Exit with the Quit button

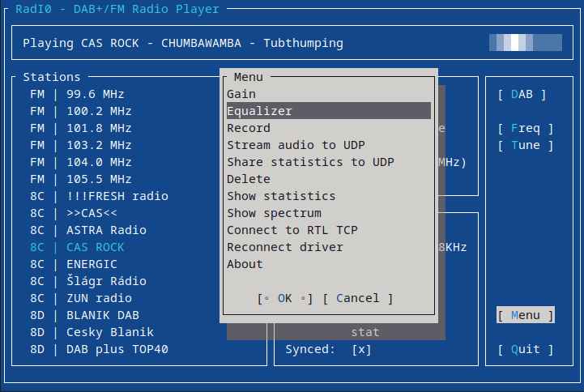(526, 350)
